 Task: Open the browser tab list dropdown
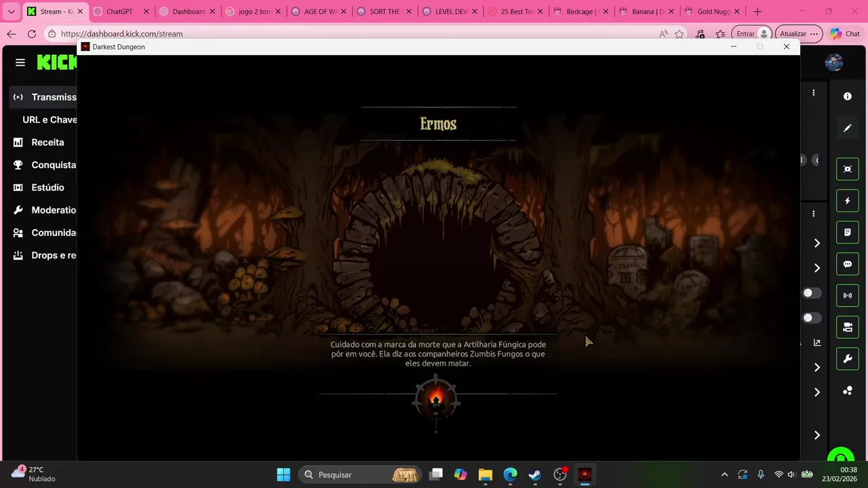point(11,12)
